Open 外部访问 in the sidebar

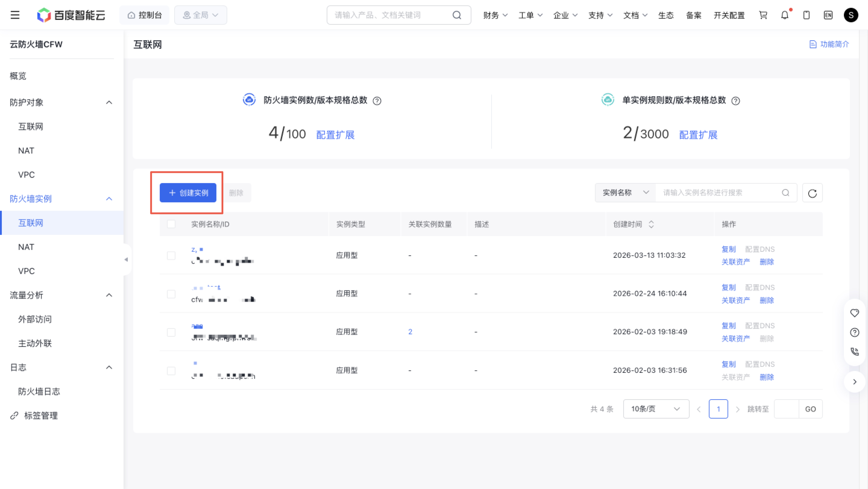click(35, 319)
